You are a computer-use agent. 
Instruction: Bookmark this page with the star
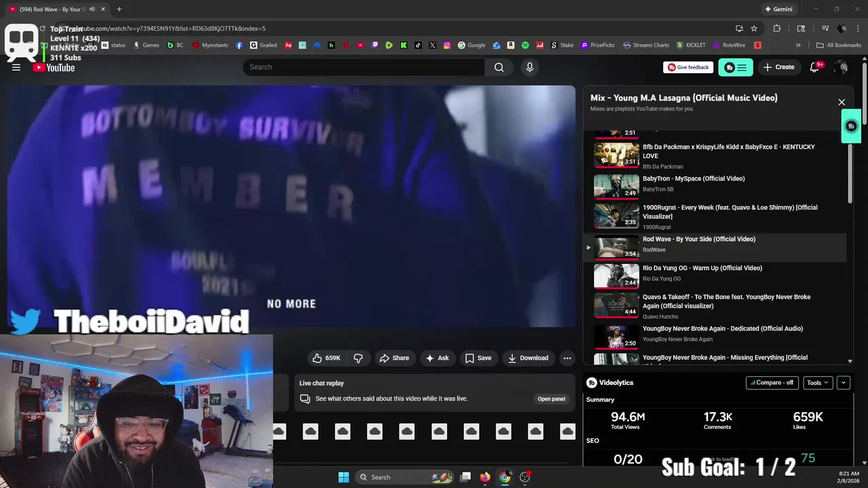click(754, 28)
